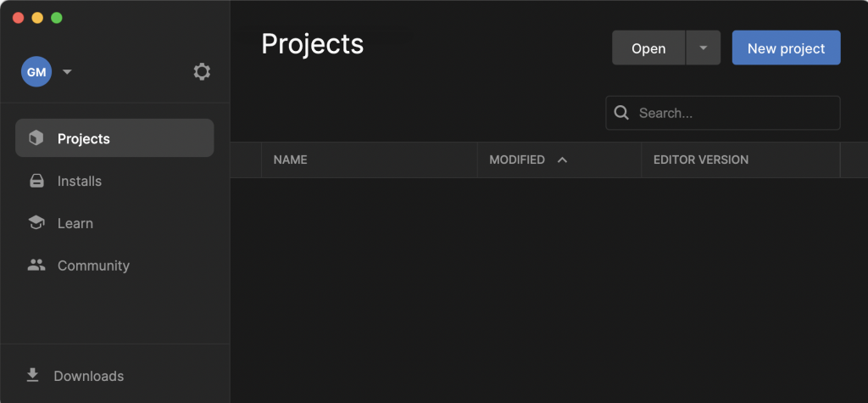Click the Installs drive icon
Image resolution: width=868 pixels, height=403 pixels.
point(36,181)
